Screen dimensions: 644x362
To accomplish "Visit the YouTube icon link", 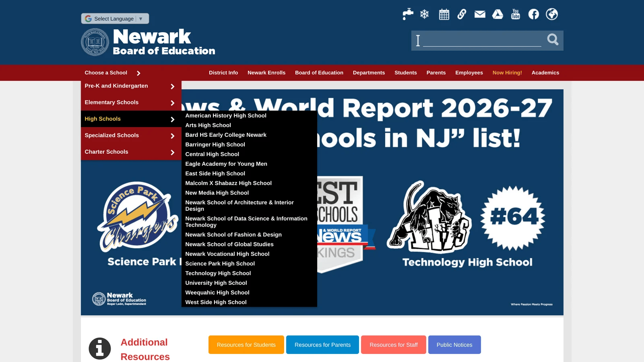I will pyautogui.click(x=516, y=14).
